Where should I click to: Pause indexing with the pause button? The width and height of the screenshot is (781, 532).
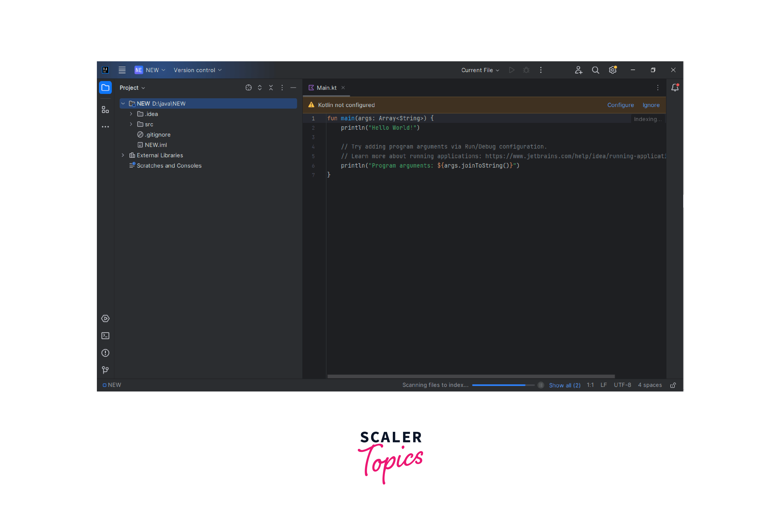tap(541, 385)
